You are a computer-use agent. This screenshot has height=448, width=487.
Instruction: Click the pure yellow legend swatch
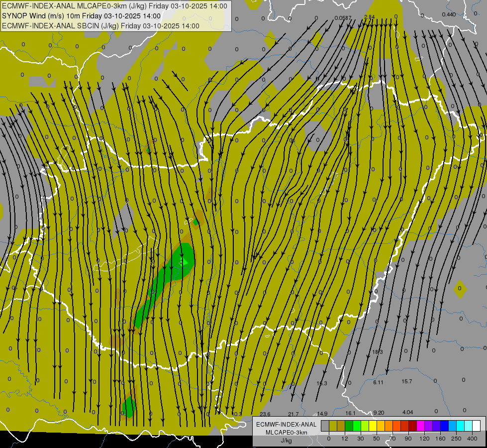pyautogui.click(x=373, y=426)
